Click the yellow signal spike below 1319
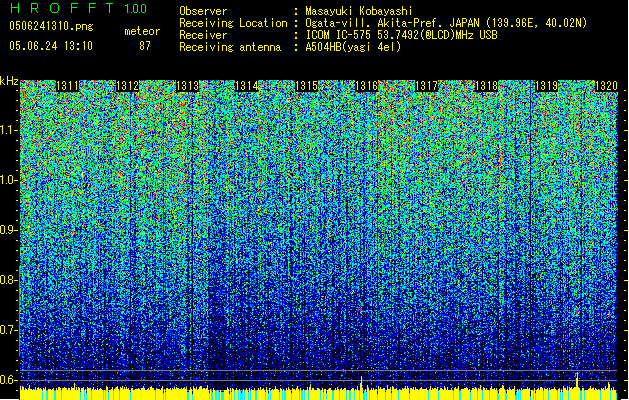The height and width of the screenshot is (400, 629). pyautogui.click(x=577, y=381)
